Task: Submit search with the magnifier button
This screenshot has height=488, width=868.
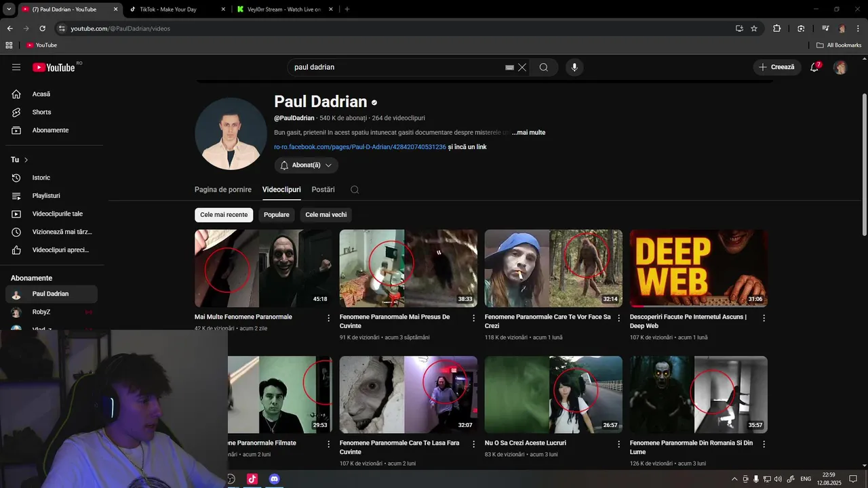Action: point(544,67)
